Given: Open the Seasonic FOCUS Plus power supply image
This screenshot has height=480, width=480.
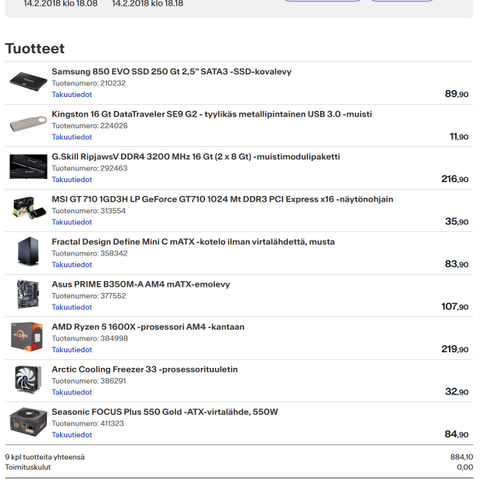Looking at the screenshot, I should pyautogui.click(x=28, y=422).
